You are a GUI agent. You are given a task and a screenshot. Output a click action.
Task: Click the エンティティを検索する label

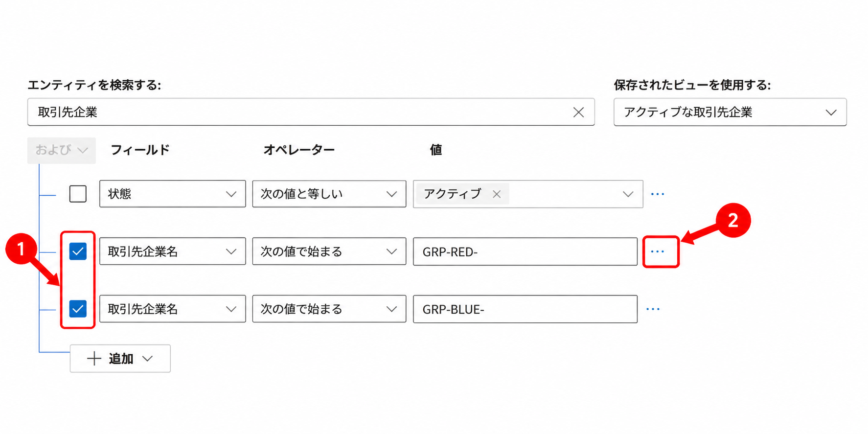tap(94, 85)
